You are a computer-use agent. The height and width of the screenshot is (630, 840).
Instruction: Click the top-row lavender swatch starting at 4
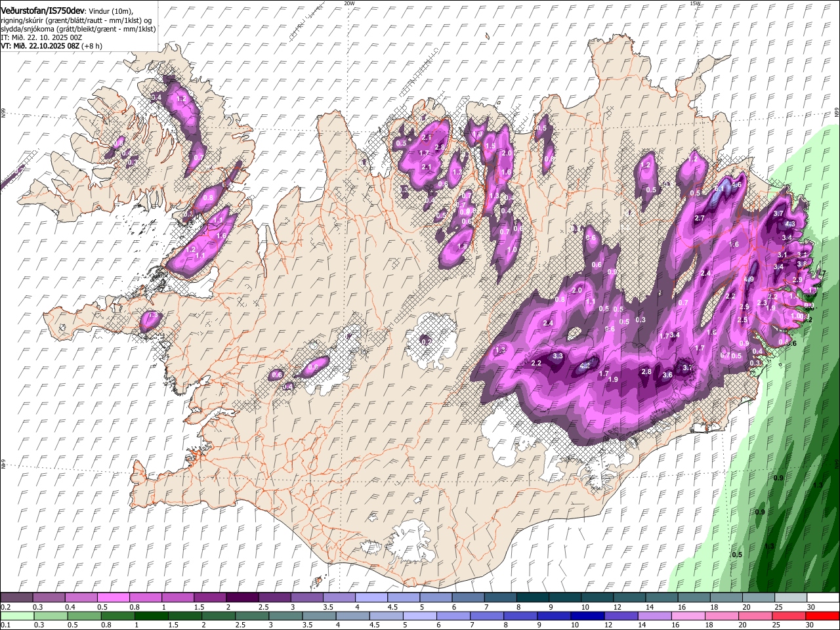point(370,598)
